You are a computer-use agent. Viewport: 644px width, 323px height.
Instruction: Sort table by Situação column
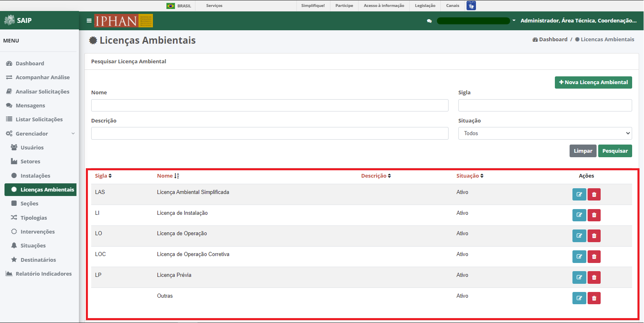point(470,176)
